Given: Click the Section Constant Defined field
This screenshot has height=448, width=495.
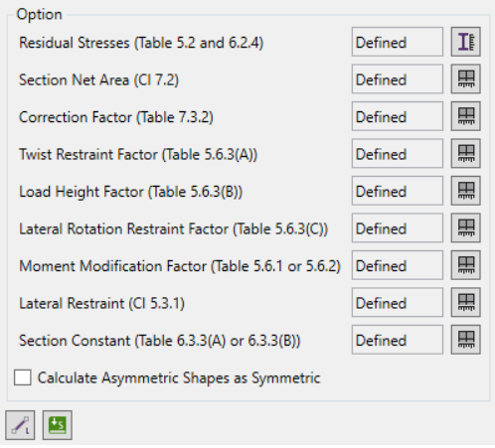Looking at the screenshot, I should pyautogui.click(x=398, y=340).
